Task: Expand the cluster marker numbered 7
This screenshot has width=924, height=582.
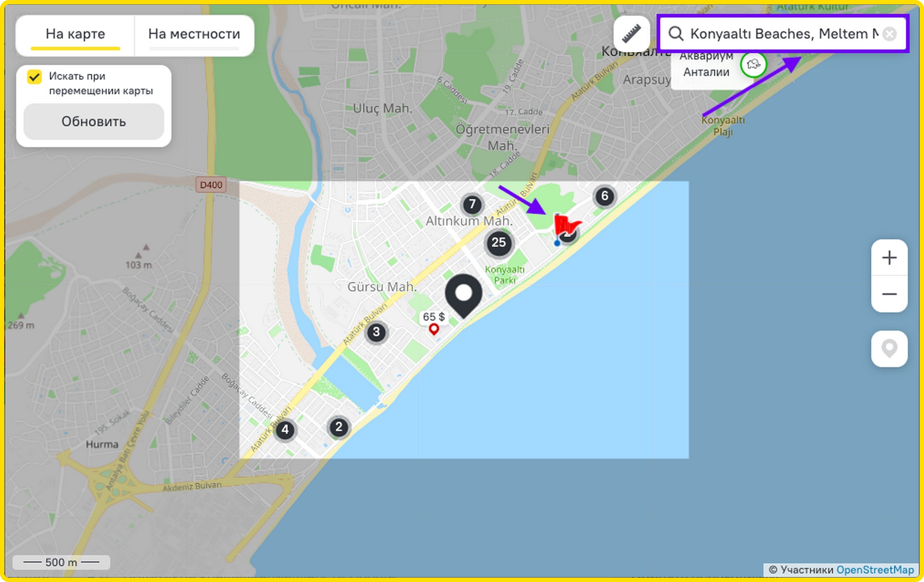Action: tap(472, 204)
